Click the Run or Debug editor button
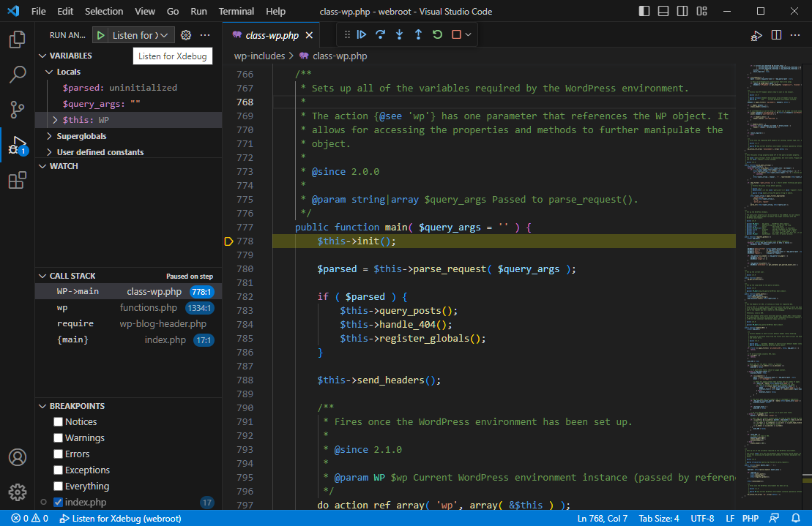This screenshot has height=526, width=812. pyautogui.click(x=756, y=35)
